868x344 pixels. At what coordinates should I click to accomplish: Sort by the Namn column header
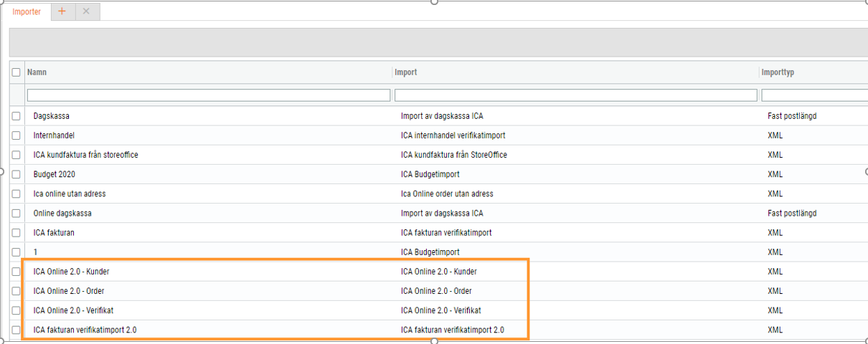[37, 72]
